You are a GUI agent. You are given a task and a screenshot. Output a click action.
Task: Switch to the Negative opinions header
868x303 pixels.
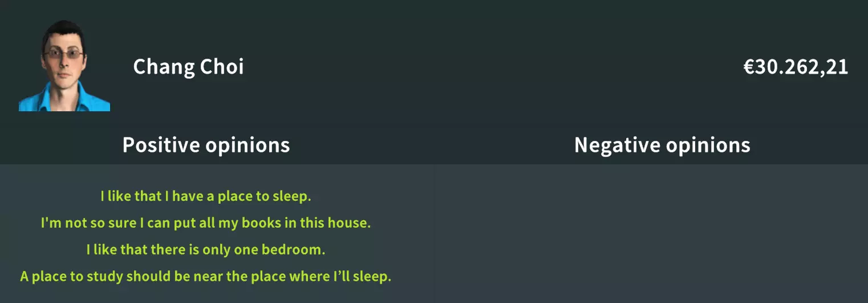(662, 145)
